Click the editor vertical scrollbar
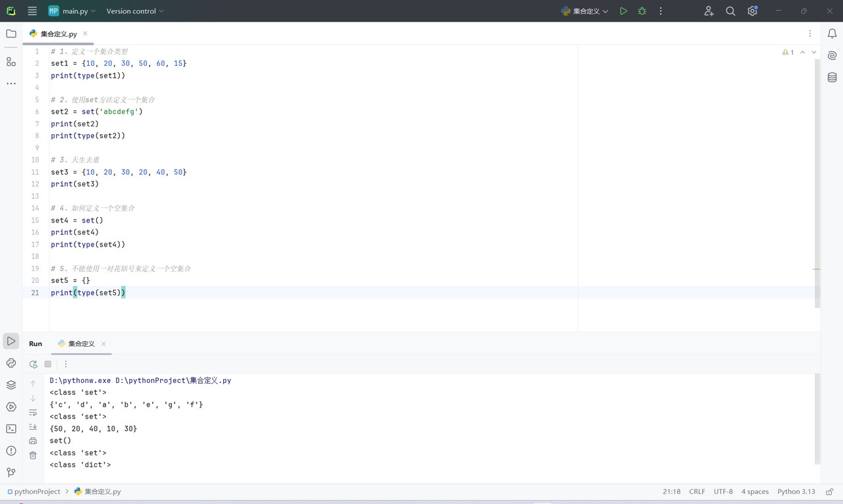843x504 pixels. click(817, 183)
